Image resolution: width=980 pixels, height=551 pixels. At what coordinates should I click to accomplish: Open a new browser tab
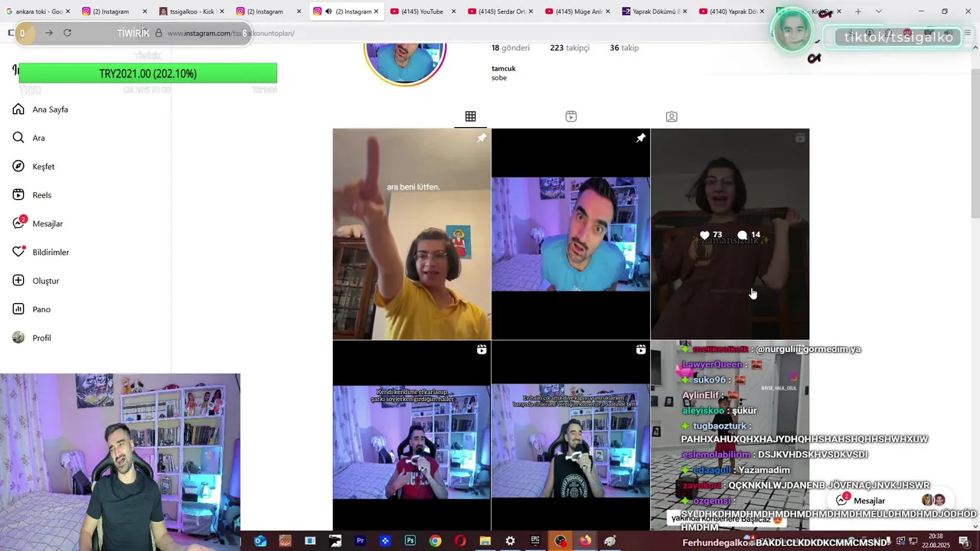(858, 11)
